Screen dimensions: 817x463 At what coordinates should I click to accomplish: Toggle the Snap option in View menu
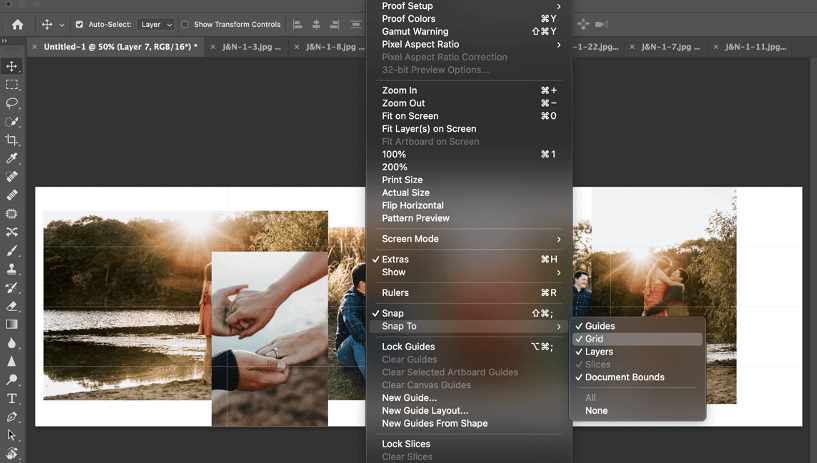[x=467, y=314]
